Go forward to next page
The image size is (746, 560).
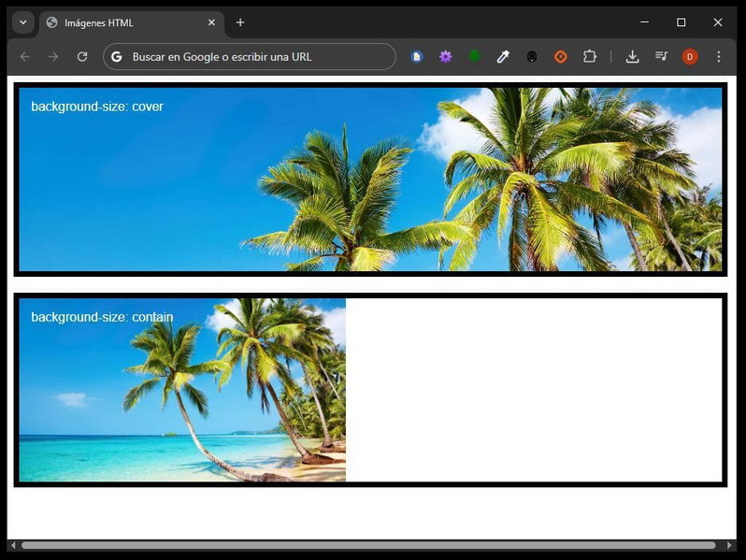pos(53,57)
